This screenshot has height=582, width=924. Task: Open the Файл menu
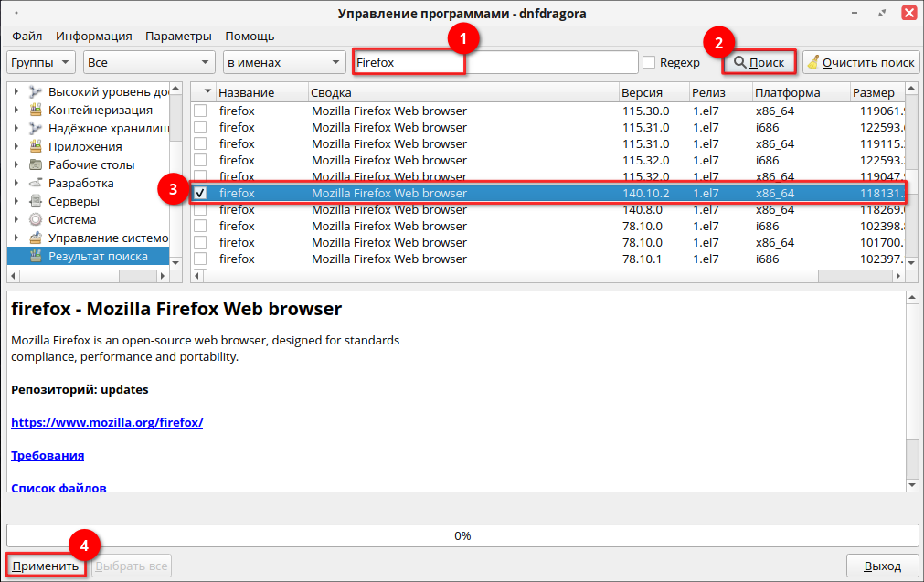pyautogui.click(x=27, y=36)
